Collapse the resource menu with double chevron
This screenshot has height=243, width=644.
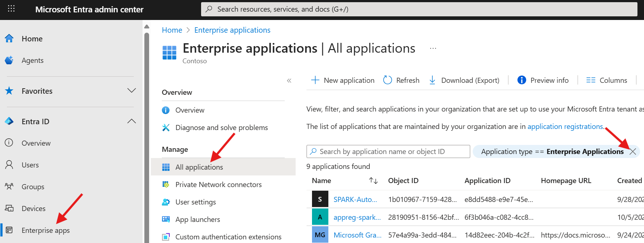[x=289, y=81]
